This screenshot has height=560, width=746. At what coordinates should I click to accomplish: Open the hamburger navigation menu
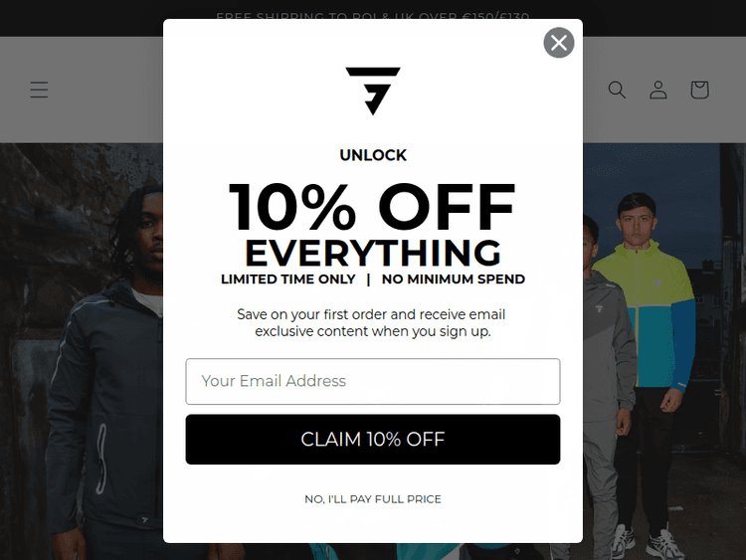pyautogui.click(x=39, y=90)
